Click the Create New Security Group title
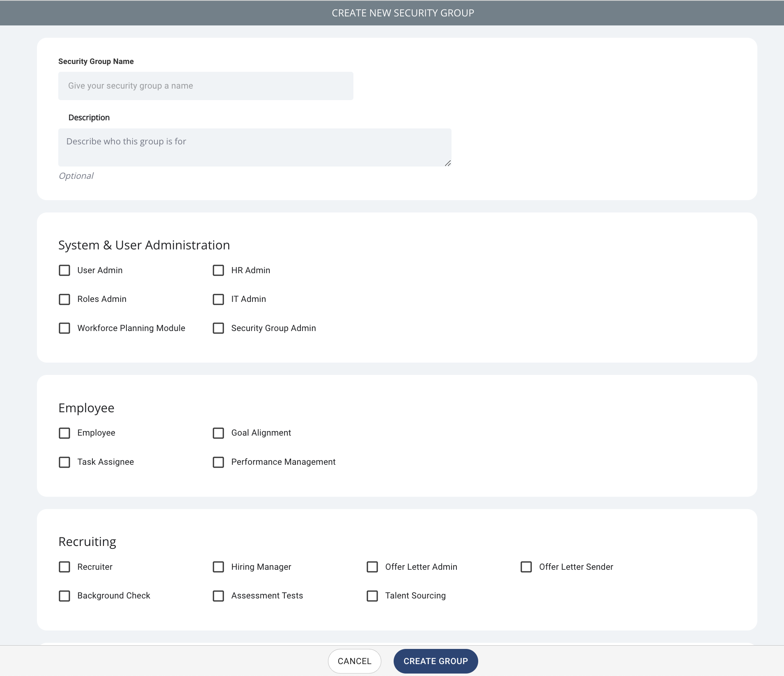This screenshot has width=784, height=676. (x=403, y=13)
